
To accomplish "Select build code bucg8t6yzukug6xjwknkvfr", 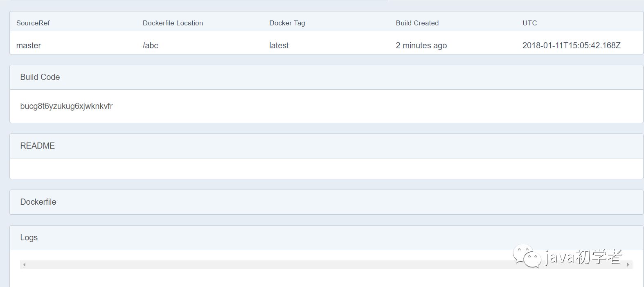I will (x=66, y=106).
